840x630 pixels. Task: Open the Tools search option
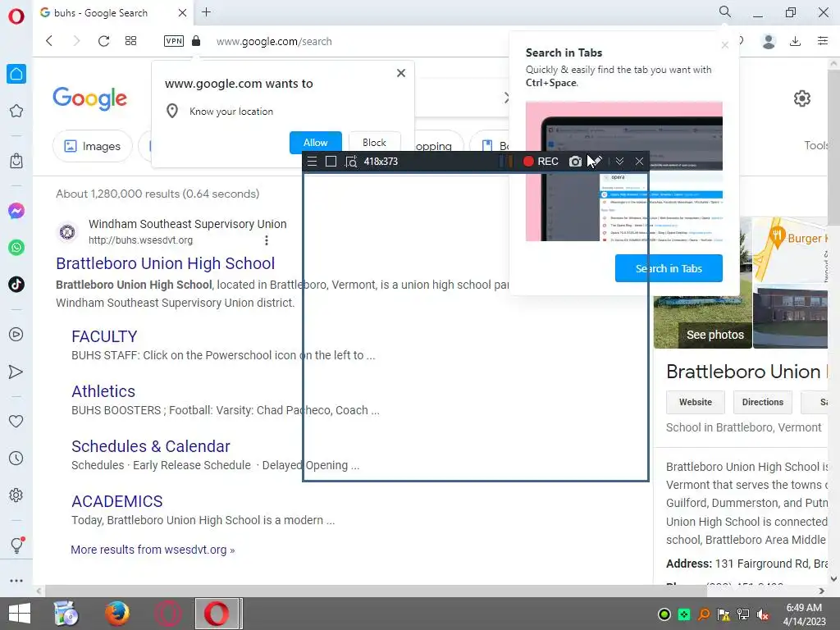(817, 145)
